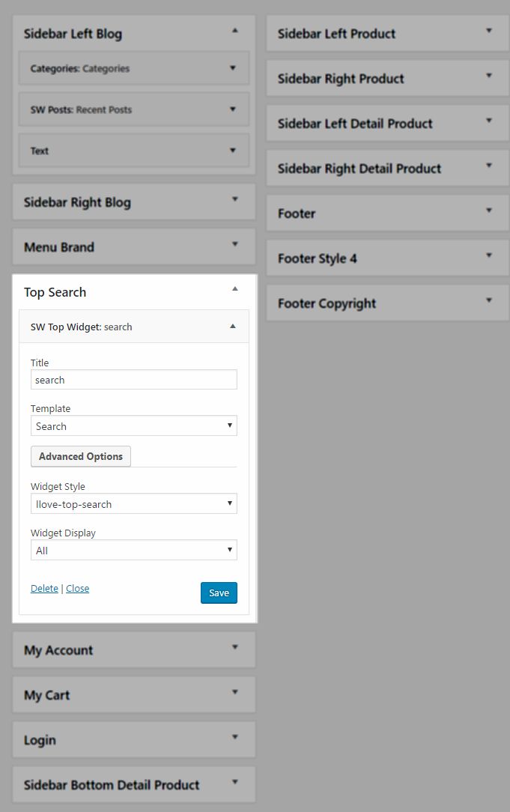Open the Widget Style dropdown
This screenshot has height=812, width=510.
click(x=133, y=504)
